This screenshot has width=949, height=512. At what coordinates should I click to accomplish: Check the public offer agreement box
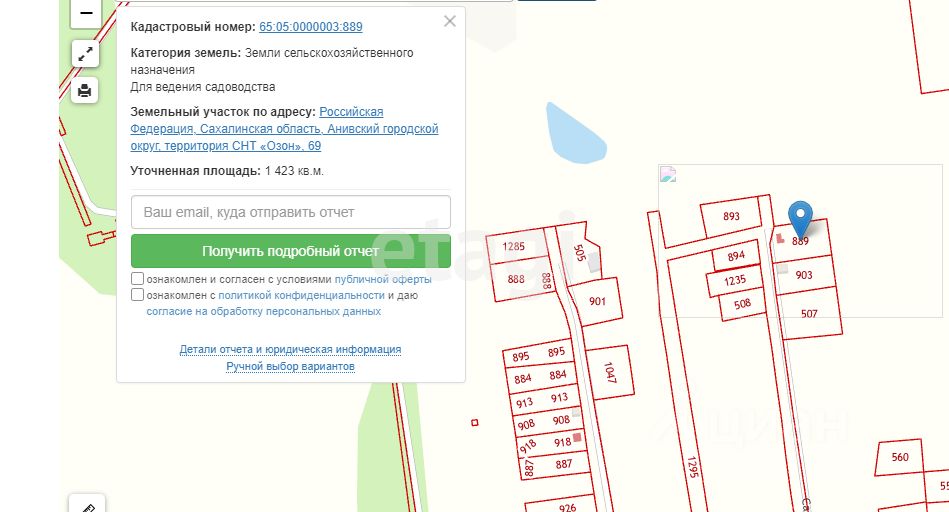[137, 279]
